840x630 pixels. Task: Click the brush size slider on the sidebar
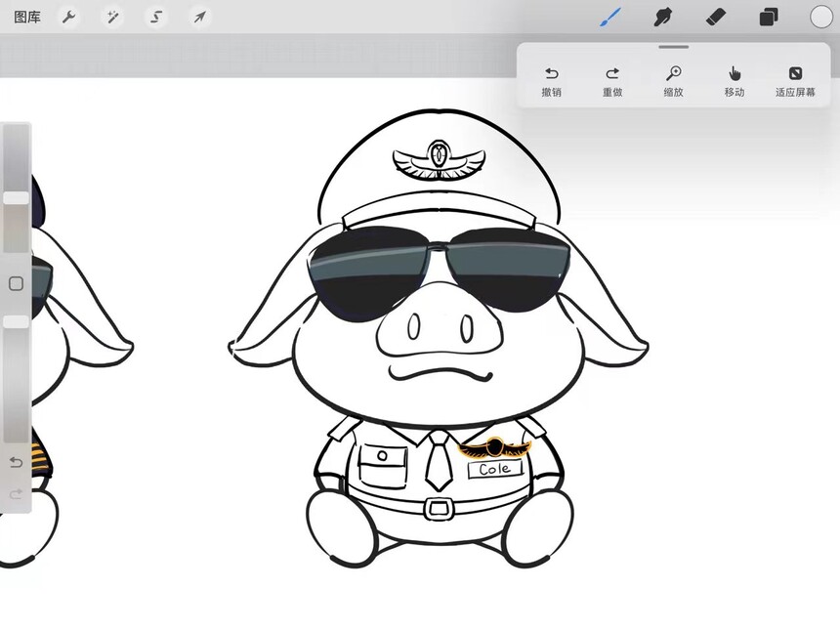16,188
